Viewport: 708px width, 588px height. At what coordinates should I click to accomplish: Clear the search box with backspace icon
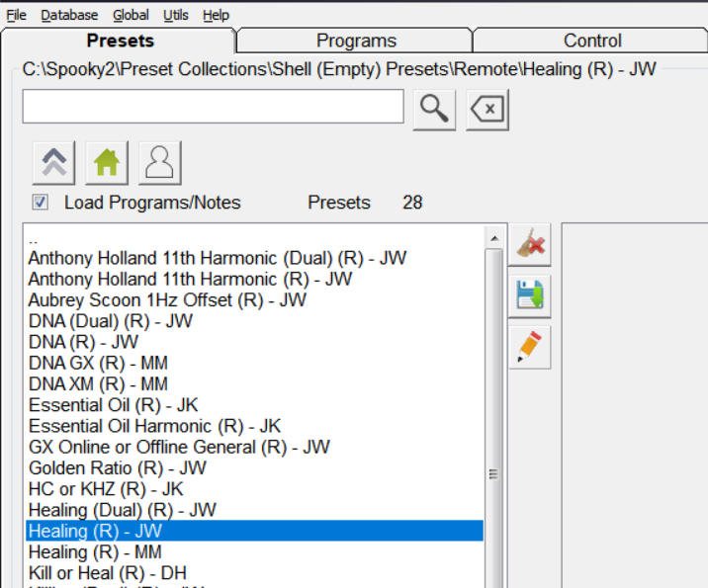487,109
